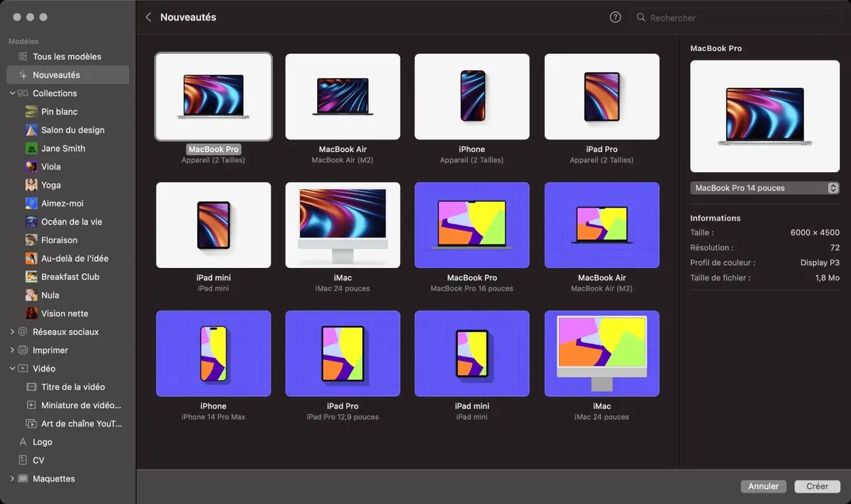Viewport: 851px width, 504px height.
Task: Collapse the Vidéo section
Action: 12,368
